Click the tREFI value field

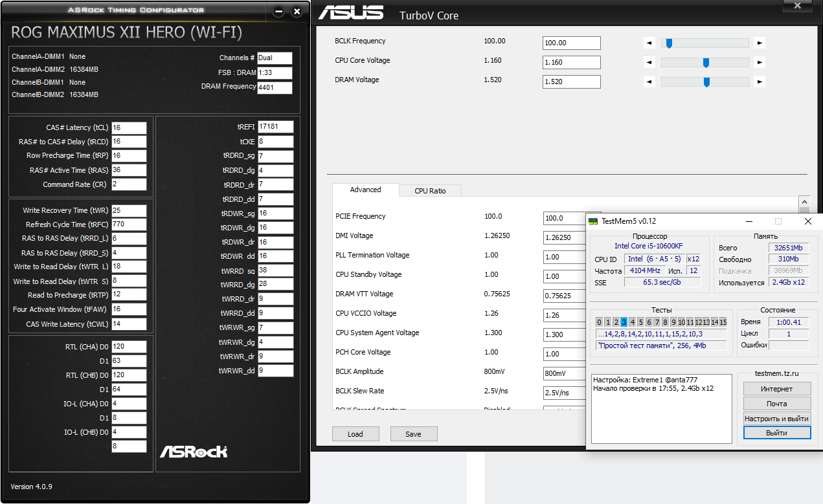(275, 127)
